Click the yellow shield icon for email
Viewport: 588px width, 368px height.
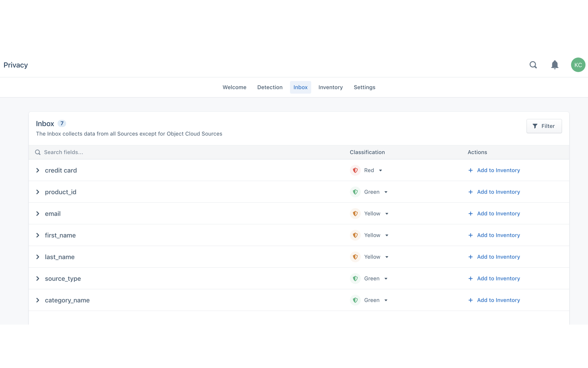tap(355, 213)
